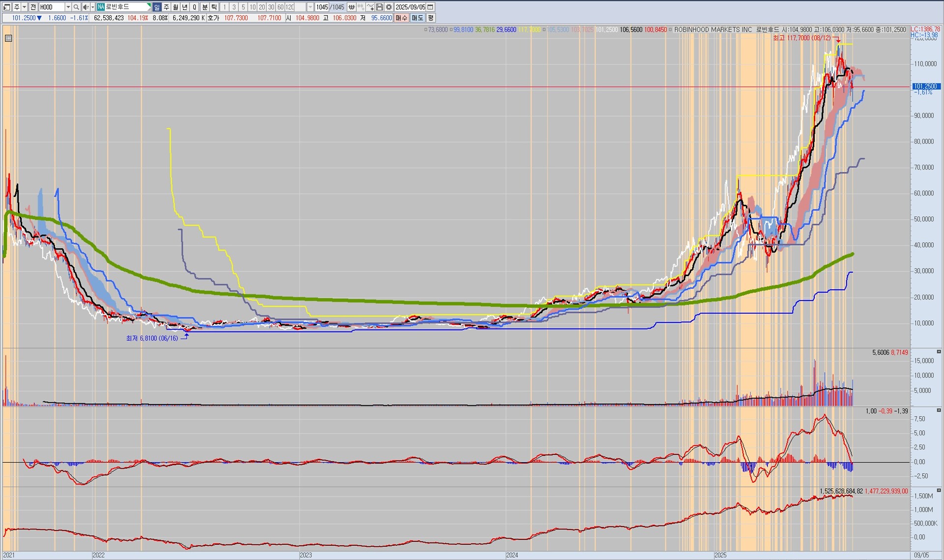Switch to daily (일) chart period
This screenshot has height=560, width=944.
click(157, 7)
